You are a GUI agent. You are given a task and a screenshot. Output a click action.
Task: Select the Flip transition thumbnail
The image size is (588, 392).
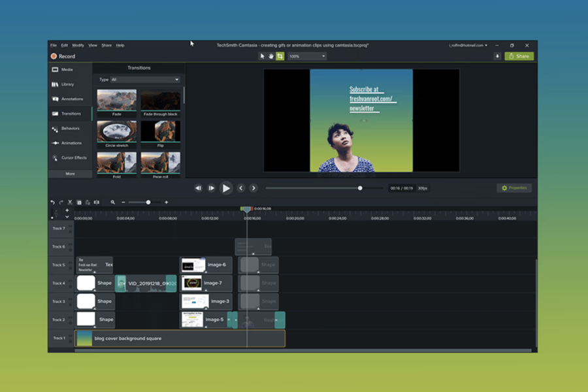coord(161,135)
